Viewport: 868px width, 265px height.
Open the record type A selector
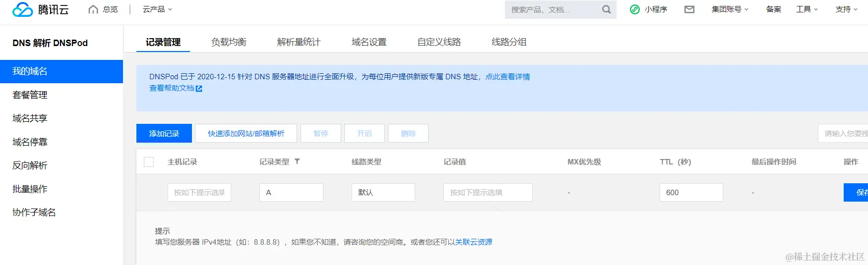click(x=291, y=192)
